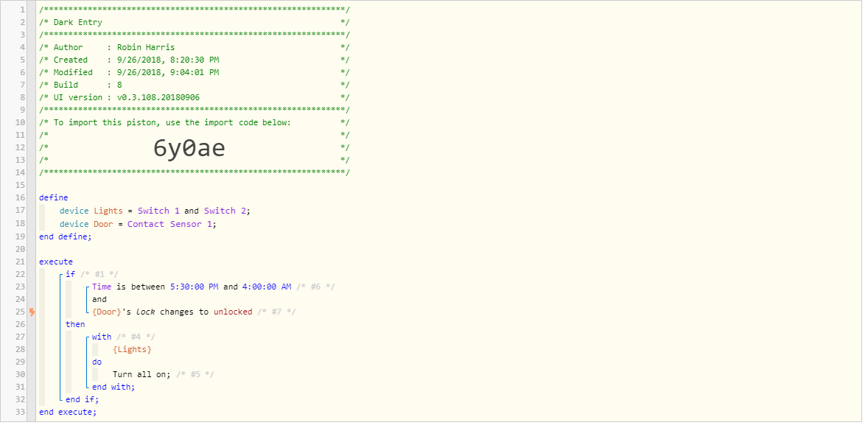Click the 'Switch 2' device value
The width and height of the screenshot is (868, 428).
[x=225, y=211]
